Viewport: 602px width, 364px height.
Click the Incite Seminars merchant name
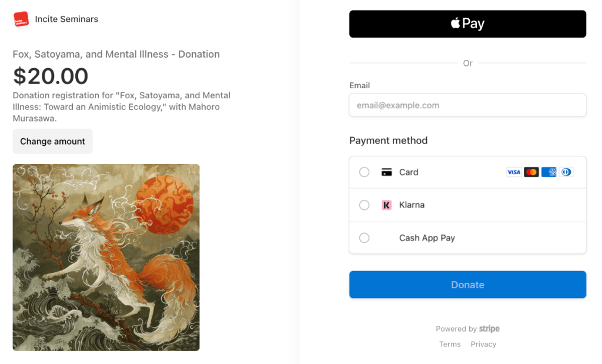[66, 19]
